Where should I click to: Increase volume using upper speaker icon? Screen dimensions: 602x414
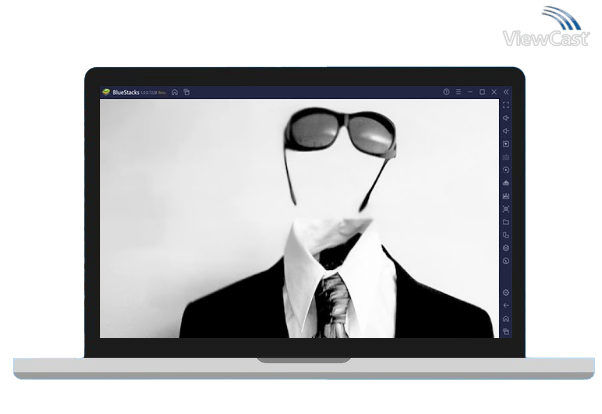[x=506, y=118]
